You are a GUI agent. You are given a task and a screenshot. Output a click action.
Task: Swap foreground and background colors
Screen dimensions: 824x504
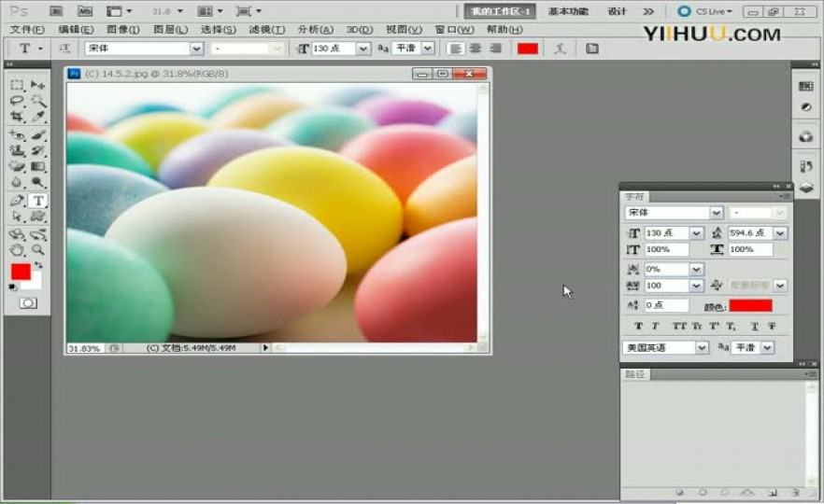point(37,265)
